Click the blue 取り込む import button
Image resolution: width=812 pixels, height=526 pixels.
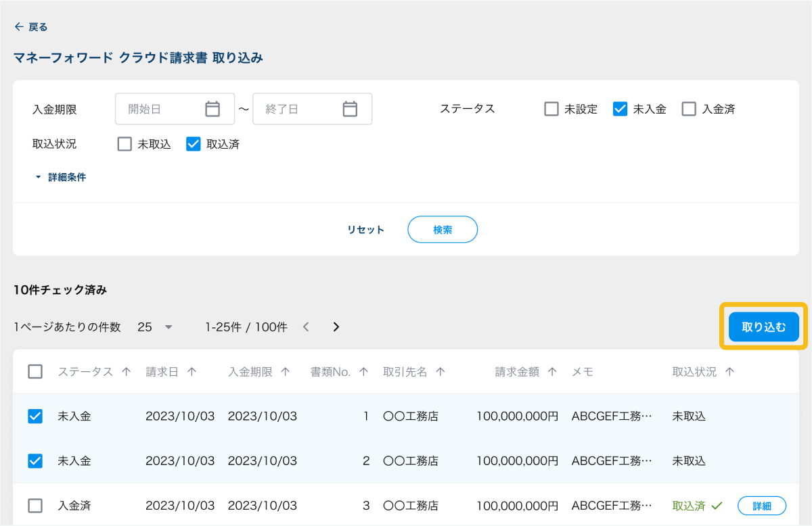pos(764,327)
